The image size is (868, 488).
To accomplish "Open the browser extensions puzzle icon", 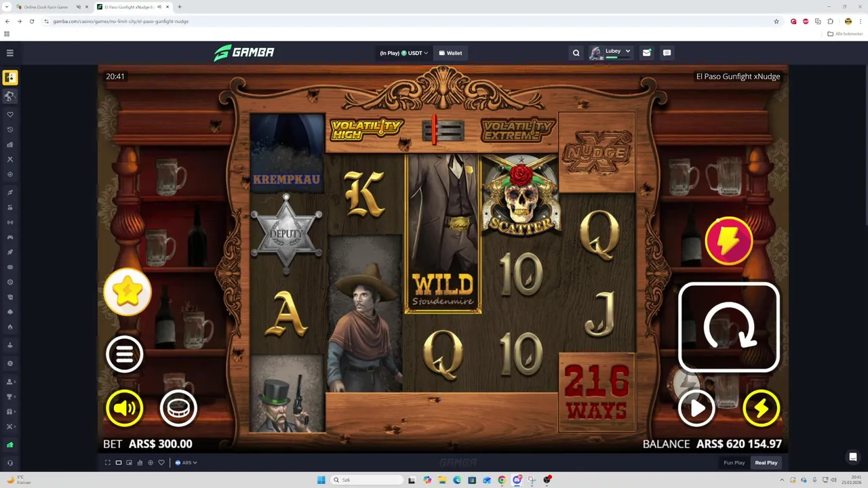I will (x=830, y=21).
